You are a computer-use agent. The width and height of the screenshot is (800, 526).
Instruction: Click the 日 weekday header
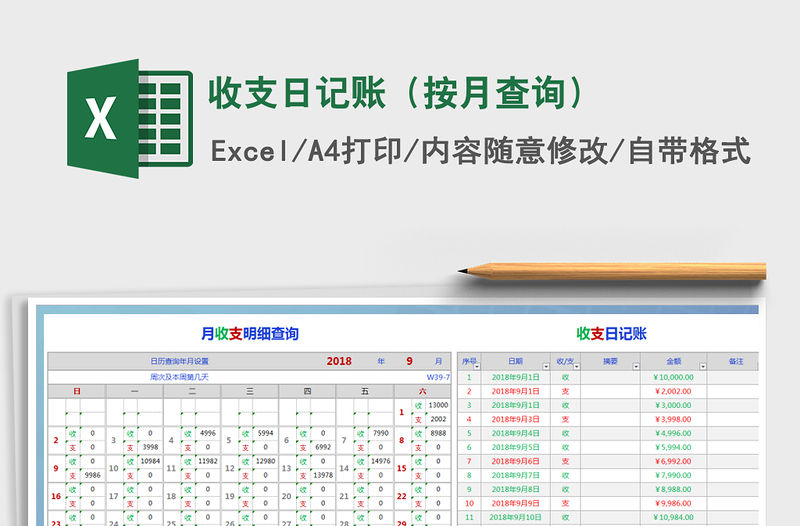pos(77,391)
